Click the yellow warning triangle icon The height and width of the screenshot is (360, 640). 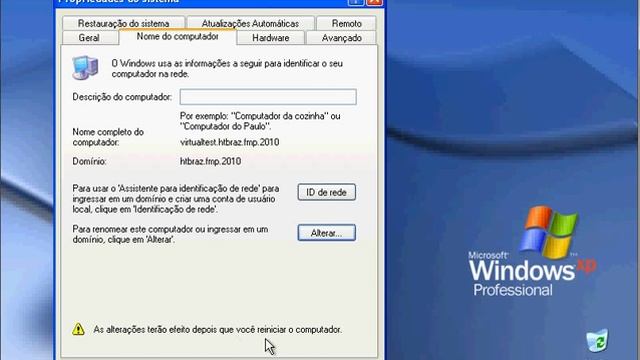point(78,329)
